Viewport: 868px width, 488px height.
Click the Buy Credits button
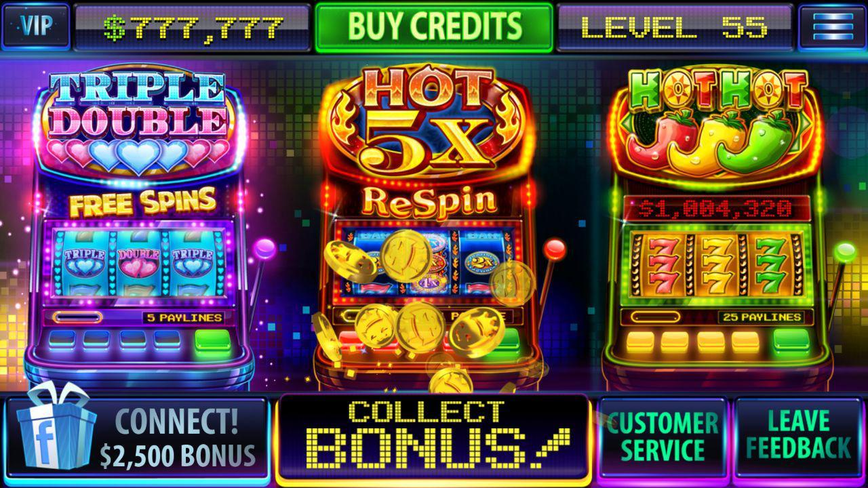434,27
